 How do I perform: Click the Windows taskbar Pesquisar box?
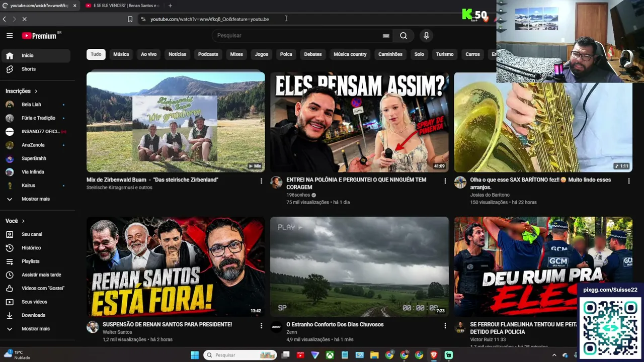[x=240, y=355]
